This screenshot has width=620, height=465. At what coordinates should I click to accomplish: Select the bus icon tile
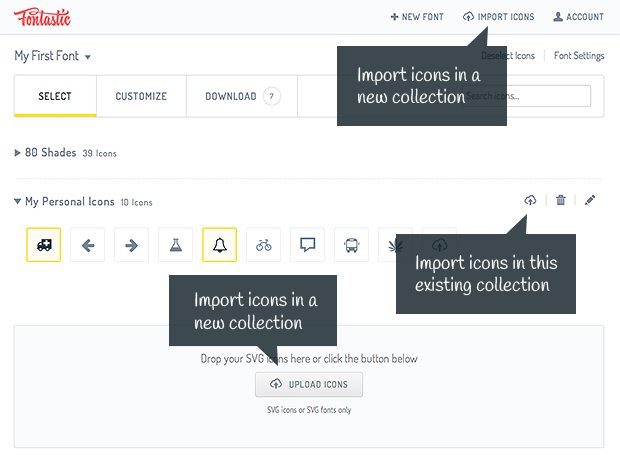coord(352,245)
